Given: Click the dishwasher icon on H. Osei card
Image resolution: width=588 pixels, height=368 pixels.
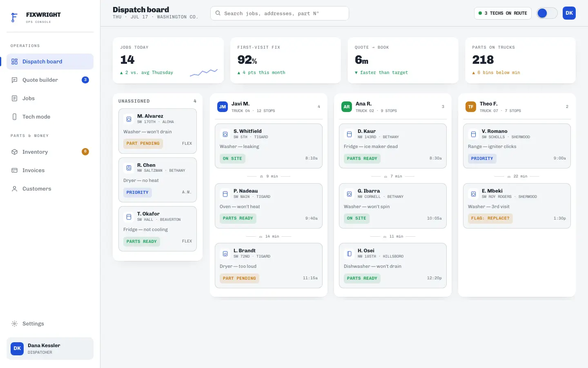Looking at the screenshot, I should point(349,254).
